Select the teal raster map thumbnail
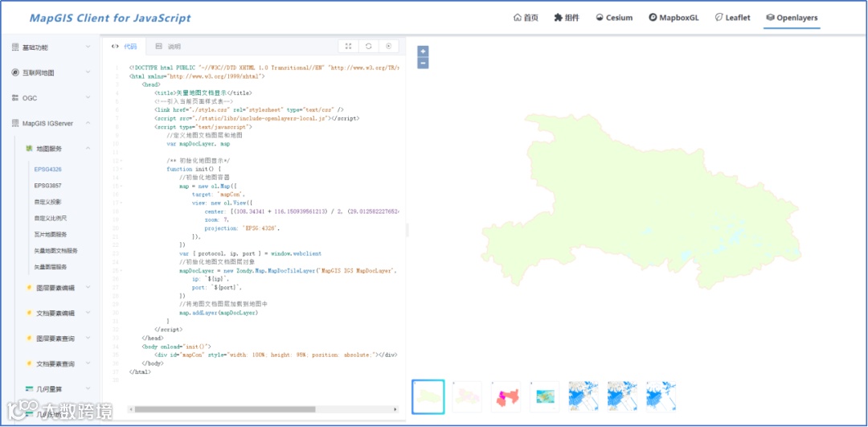This screenshot has height=427, width=868. 544,396
